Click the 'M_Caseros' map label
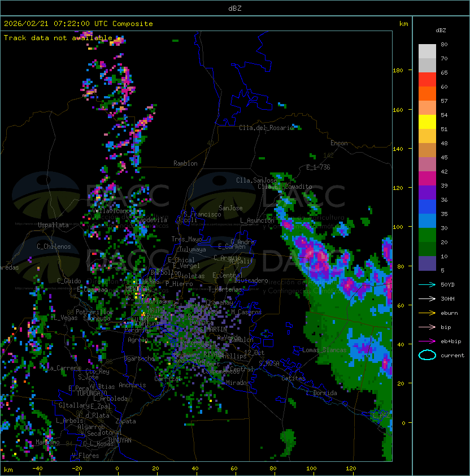The height and width of the screenshot is (476, 470). 246,312
